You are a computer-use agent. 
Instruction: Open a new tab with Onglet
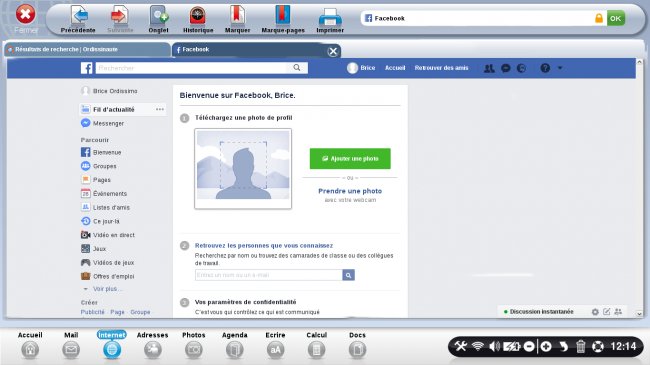[x=158, y=19]
